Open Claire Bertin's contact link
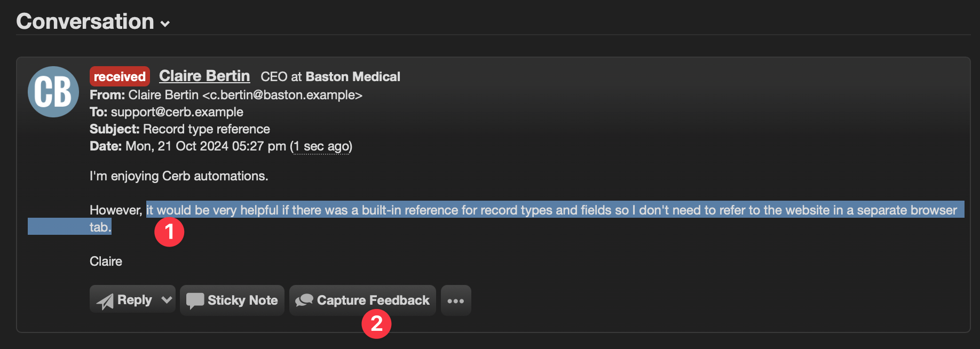The image size is (980, 349). tap(204, 76)
